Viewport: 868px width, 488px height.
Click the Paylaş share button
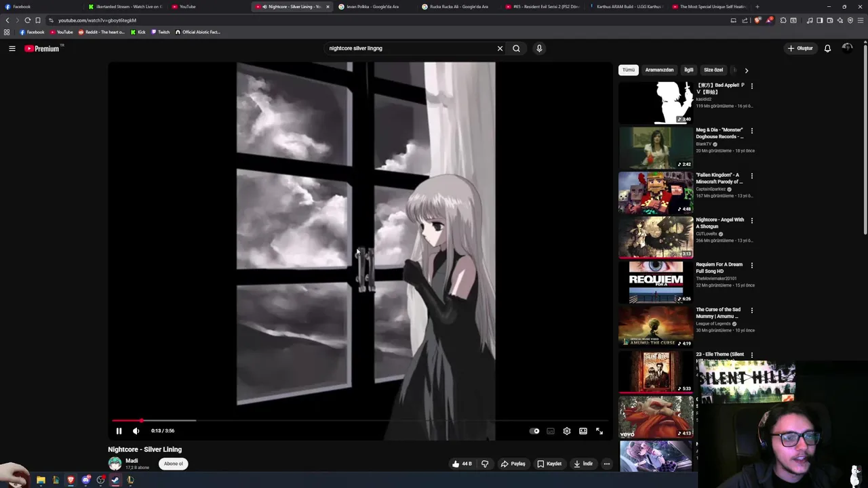point(513,464)
